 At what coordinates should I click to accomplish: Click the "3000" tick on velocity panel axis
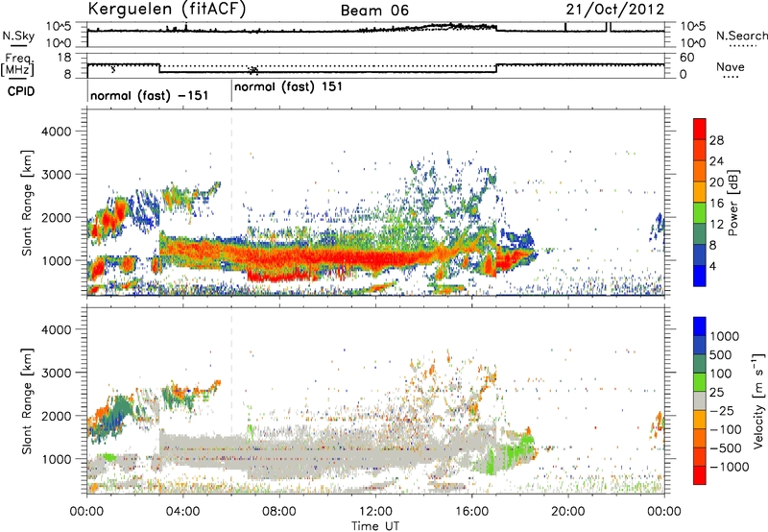point(56,373)
